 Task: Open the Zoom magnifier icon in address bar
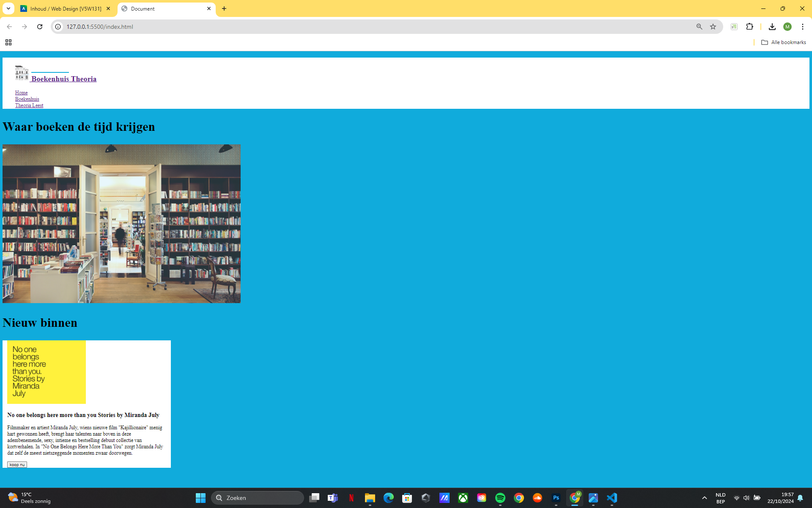point(699,27)
